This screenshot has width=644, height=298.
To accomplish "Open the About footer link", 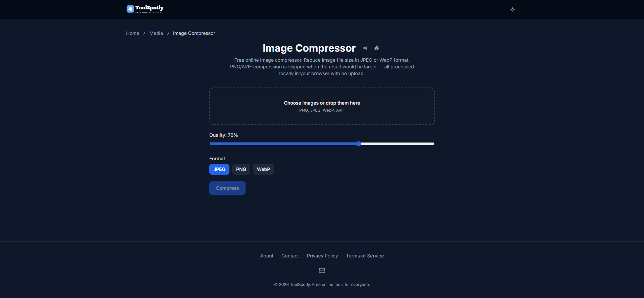I will pyautogui.click(x=267, y=256).
